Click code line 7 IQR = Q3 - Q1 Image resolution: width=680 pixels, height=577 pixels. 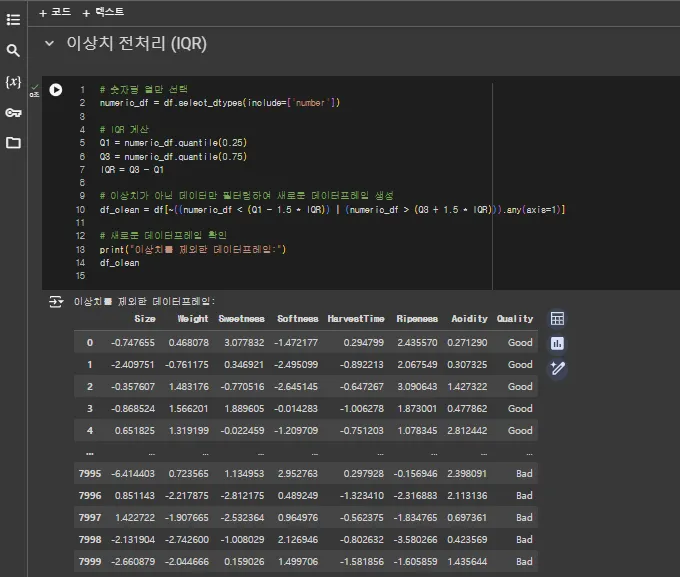tap(132, 170)
